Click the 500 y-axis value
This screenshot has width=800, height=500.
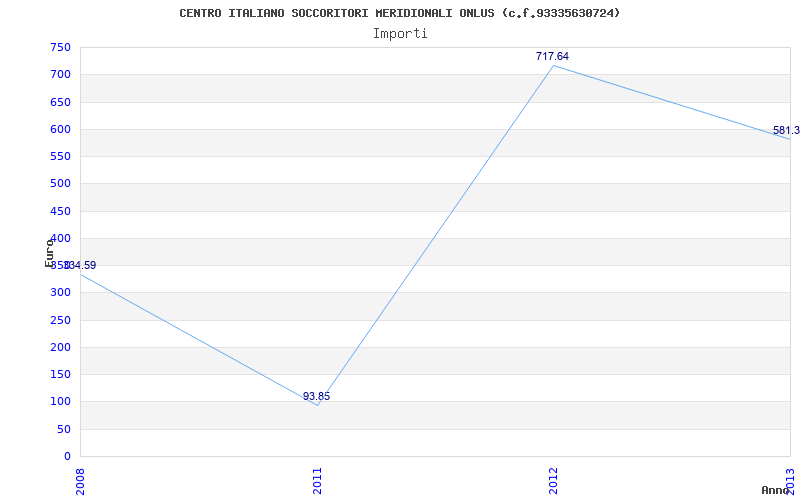click(x=60, y=184)
